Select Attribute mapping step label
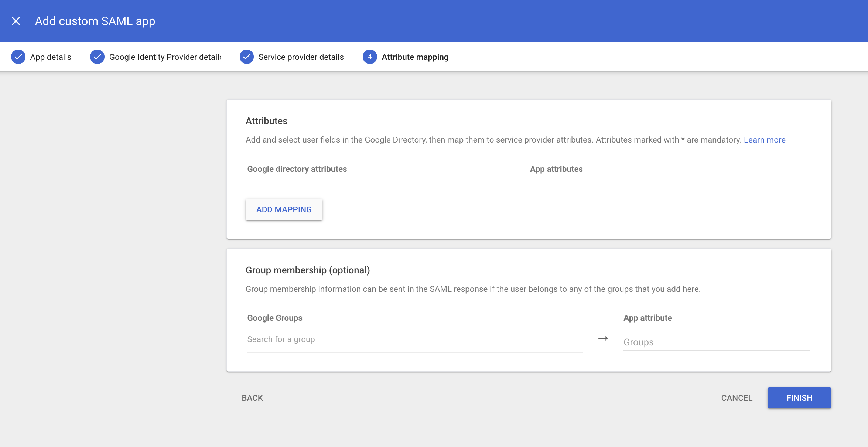 415,57
